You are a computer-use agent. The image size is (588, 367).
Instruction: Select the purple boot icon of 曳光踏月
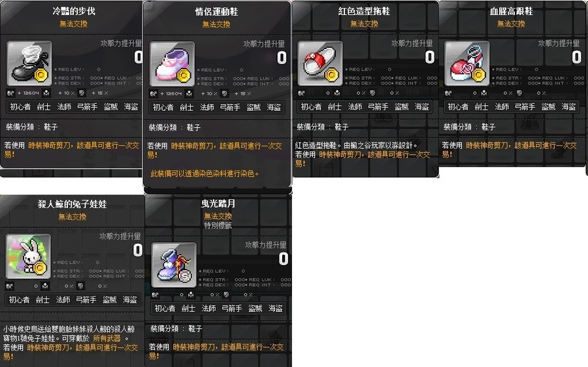point(174,265)
